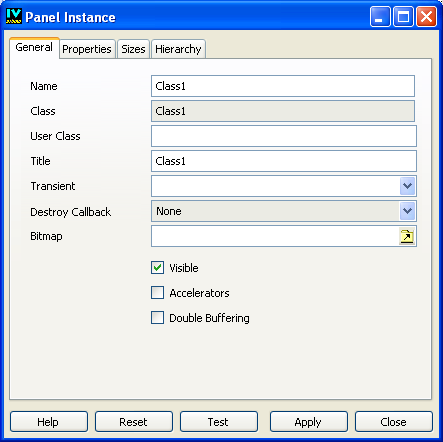Click the Reset button
The width and height of the screenshot is (443, 442).
(x=134, y=422)
